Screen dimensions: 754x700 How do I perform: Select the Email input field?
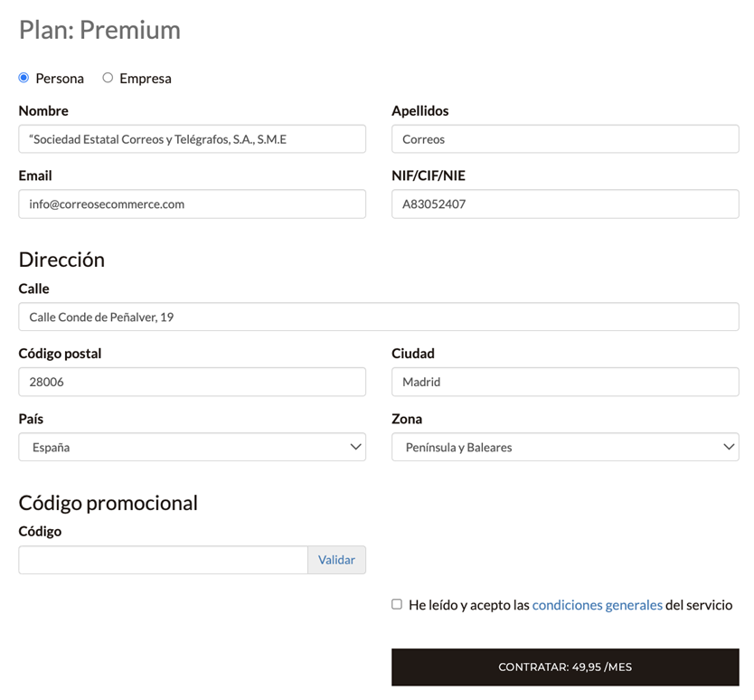point(192,204)
